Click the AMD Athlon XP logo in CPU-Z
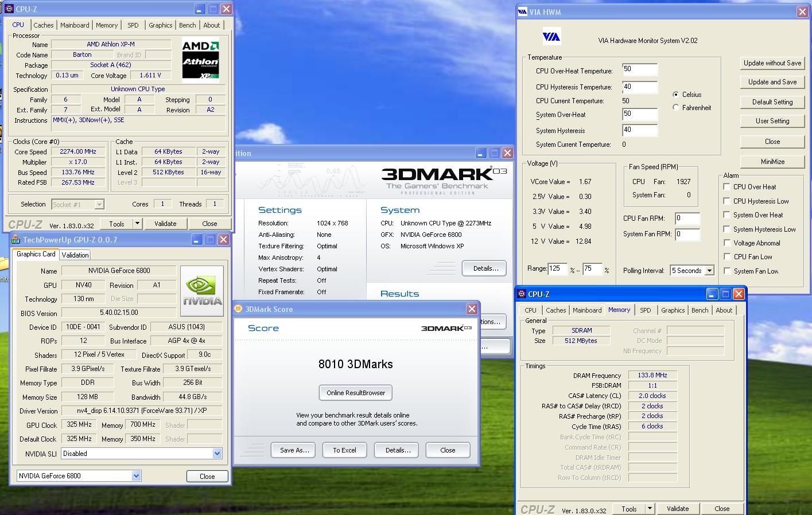812x515 pixels. (201, 60)
